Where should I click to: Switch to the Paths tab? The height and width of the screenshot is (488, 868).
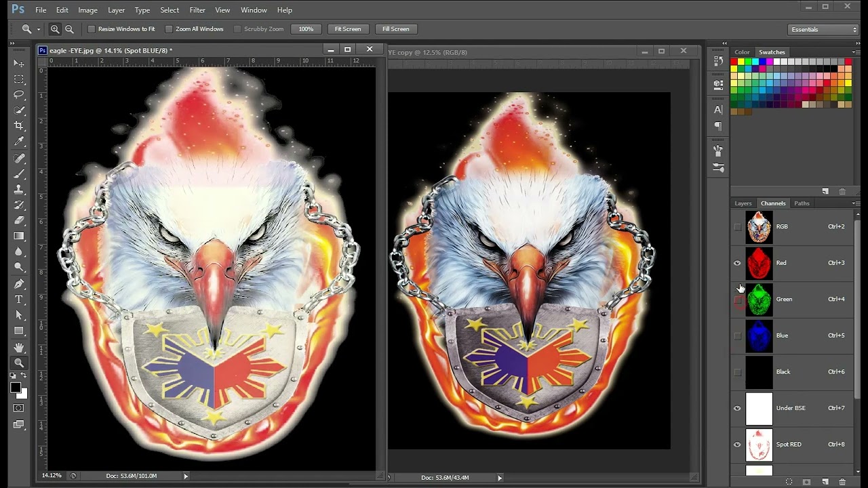pyautogui.click(x=802, y=203)
